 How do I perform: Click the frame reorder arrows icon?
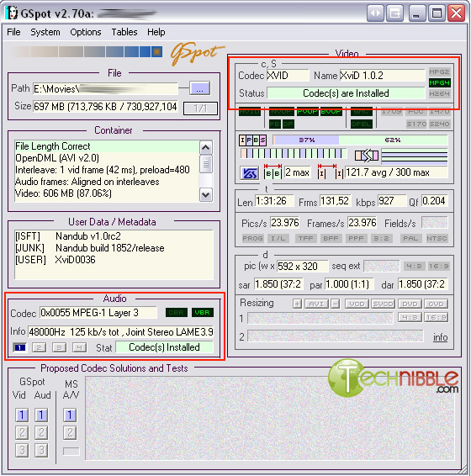pos(367,156)
